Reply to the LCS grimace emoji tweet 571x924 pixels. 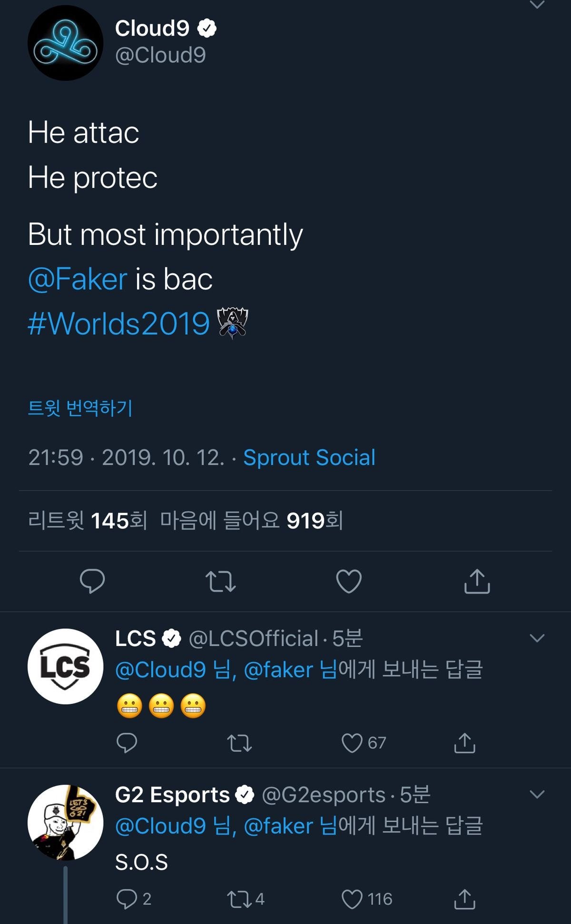click(x=127, y=743)
